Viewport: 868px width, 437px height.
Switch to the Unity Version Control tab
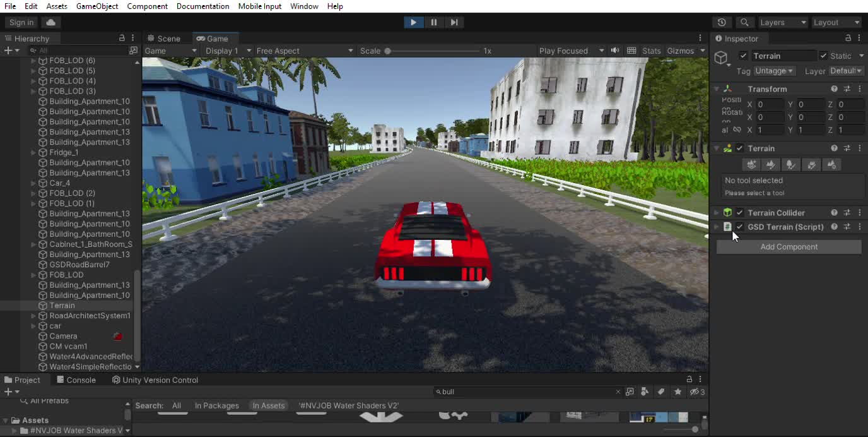[x=155, y=380]
